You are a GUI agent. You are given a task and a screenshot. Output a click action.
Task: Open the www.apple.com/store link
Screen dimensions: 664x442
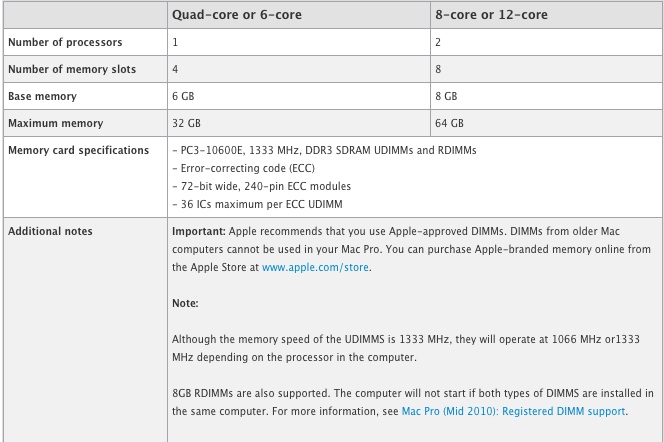coord(315,268)
